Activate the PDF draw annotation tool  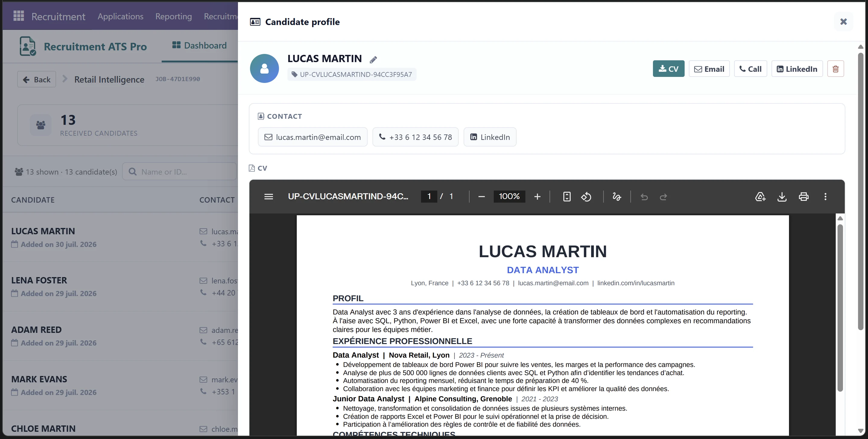(617, 196)
